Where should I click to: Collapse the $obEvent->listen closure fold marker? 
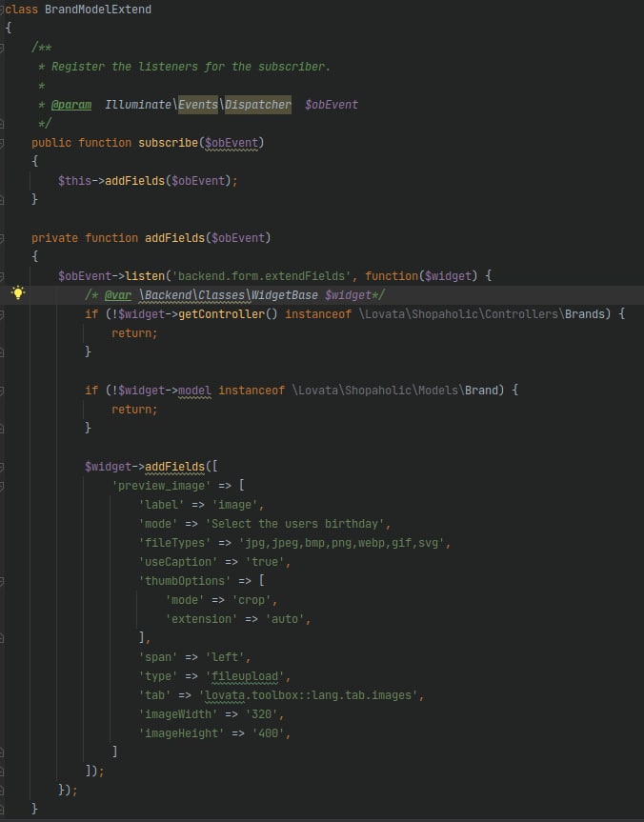coord(2,276)
